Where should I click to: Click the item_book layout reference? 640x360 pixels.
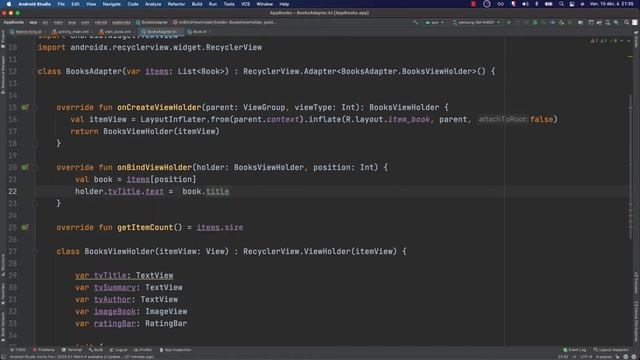click(x=409, y=119)
